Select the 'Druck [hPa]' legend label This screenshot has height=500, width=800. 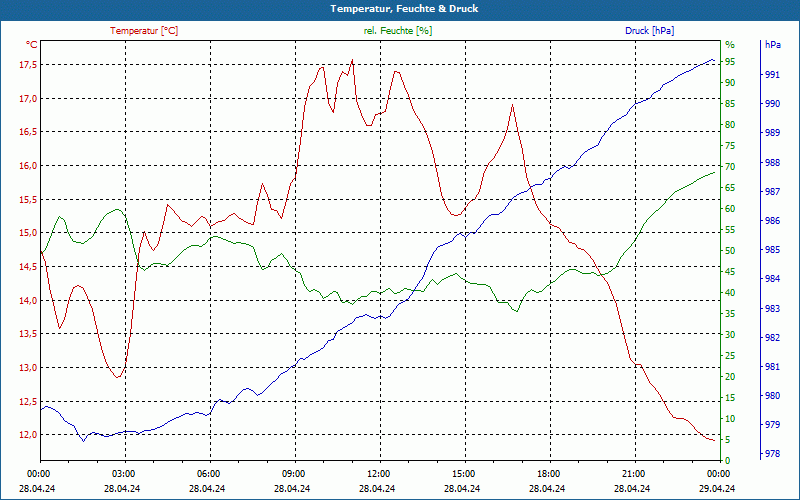(649, 31)
